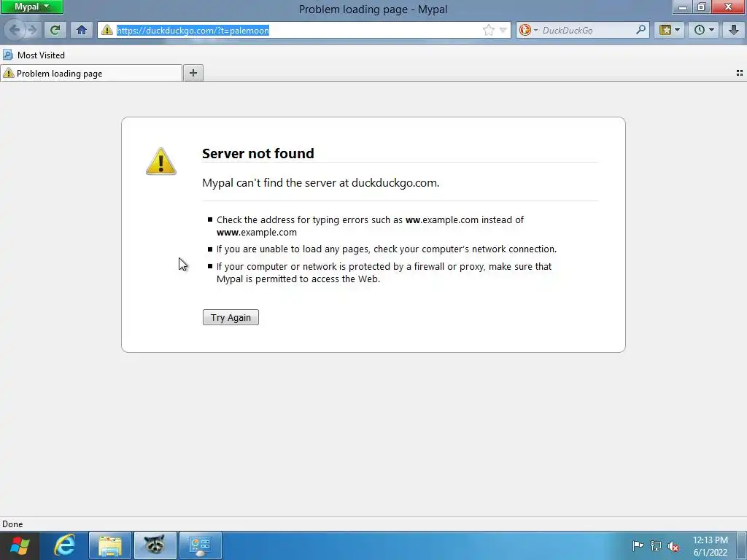Click the Show Desktop strip at taskbar end
The image size is (747, 560).
[742, 545]
